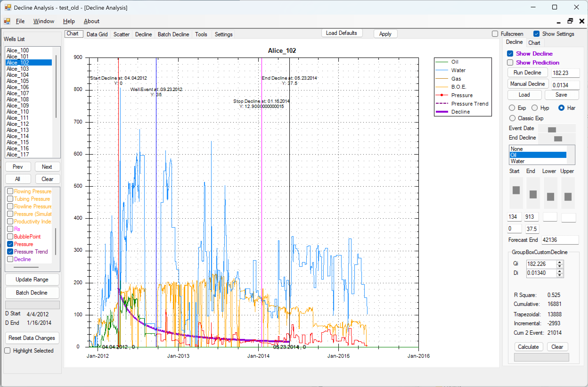
Task: Select Water in the fluid list
Action: coord(538,161)
